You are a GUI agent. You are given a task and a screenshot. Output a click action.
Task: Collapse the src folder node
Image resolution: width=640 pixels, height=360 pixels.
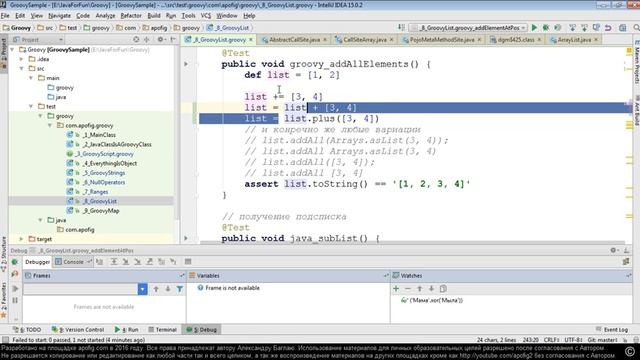pos(22,69)
